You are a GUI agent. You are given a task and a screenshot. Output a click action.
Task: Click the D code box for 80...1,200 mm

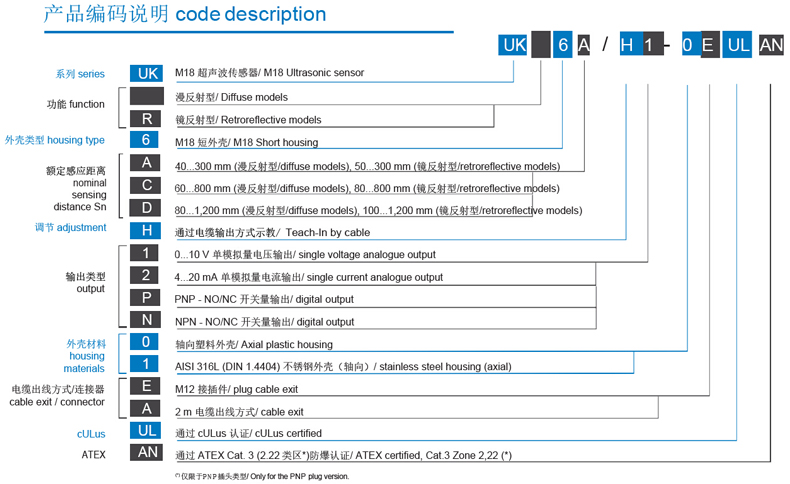[146, 209]
